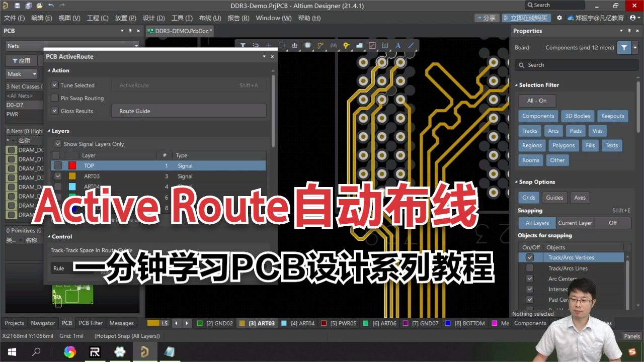The image size is (644, 362).
Task: Open the Nets dropdown in PCB panel
Action: tap(72, 46)
